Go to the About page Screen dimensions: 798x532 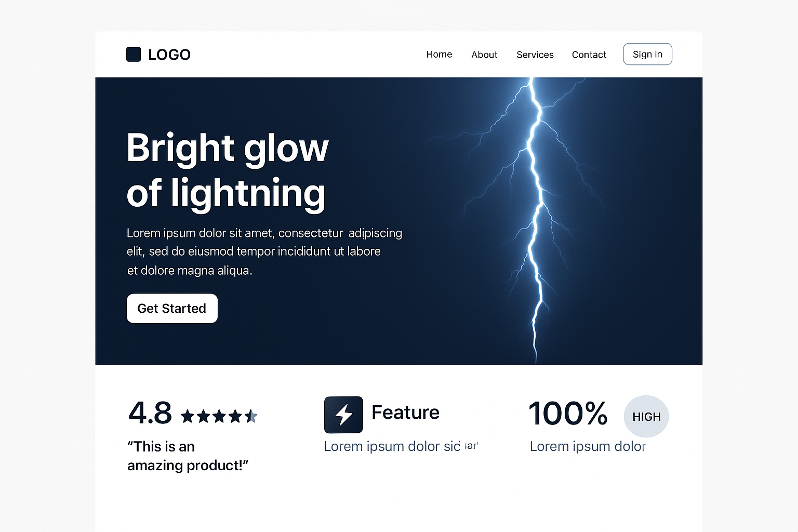[x=484, y=55]
